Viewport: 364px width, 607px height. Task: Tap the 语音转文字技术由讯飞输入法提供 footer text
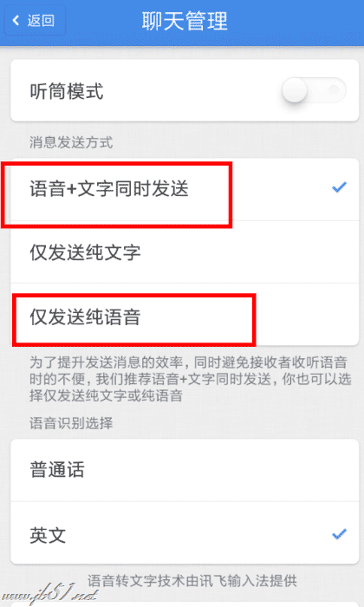(192, 581)
